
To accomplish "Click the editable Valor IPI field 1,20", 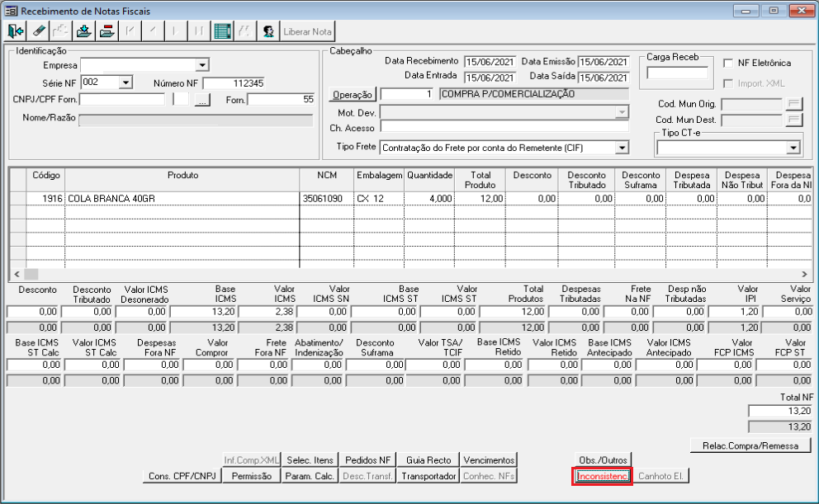I will pos(734,312).
